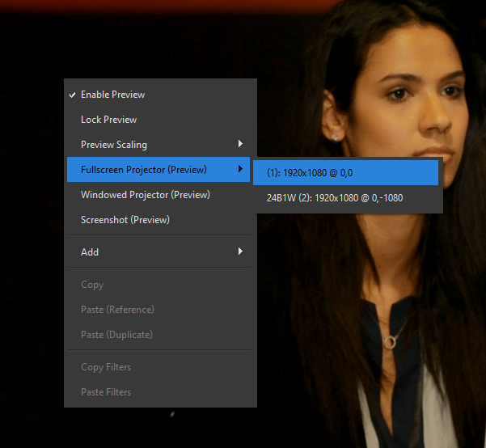Select display 24B1W (2): 1920x1080 @ 0,-1080

(345, 198)
